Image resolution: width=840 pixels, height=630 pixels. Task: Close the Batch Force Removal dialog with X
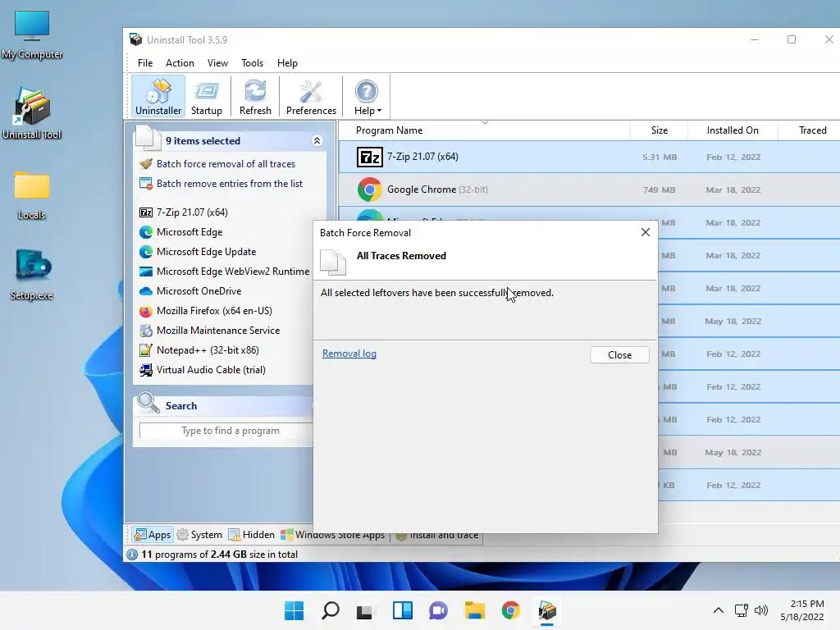(x=645, y=232)
